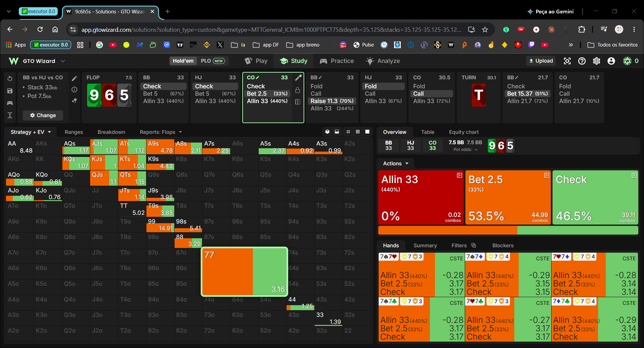
Task: Switch to the Ranges tab
Action: pos(74,132)
